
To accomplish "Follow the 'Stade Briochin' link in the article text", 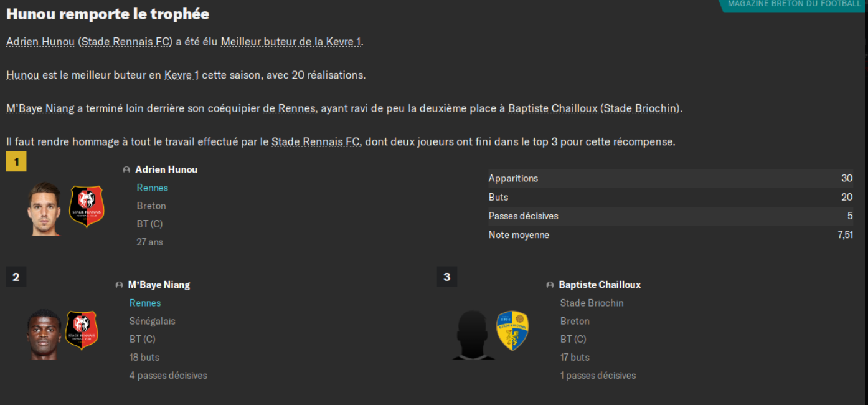I will coord(641,108).
